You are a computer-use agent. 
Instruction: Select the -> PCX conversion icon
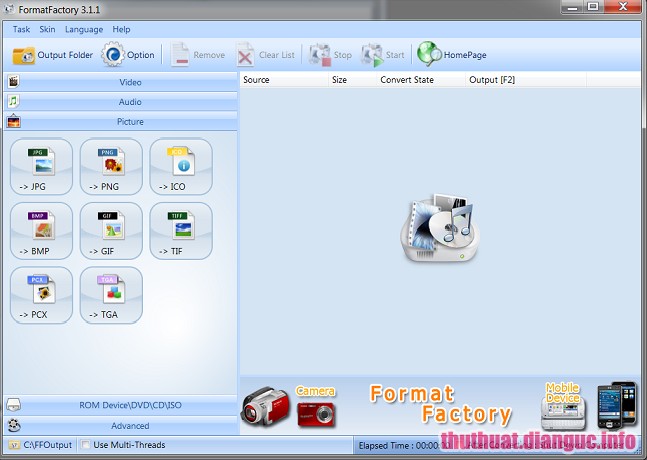tap(41, 295)
